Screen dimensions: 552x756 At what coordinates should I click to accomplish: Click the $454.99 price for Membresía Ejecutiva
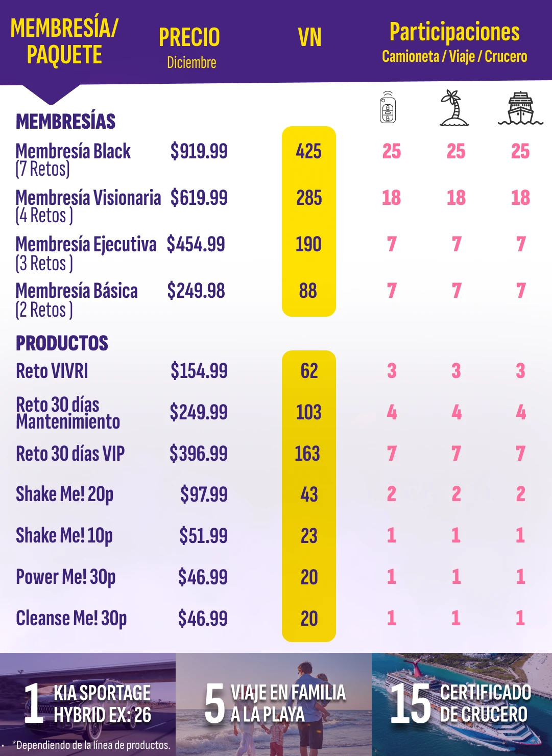pos(196,244)
